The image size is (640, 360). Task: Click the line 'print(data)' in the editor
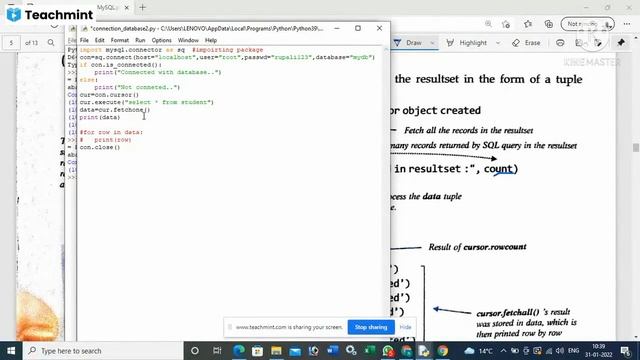(100, 117)
